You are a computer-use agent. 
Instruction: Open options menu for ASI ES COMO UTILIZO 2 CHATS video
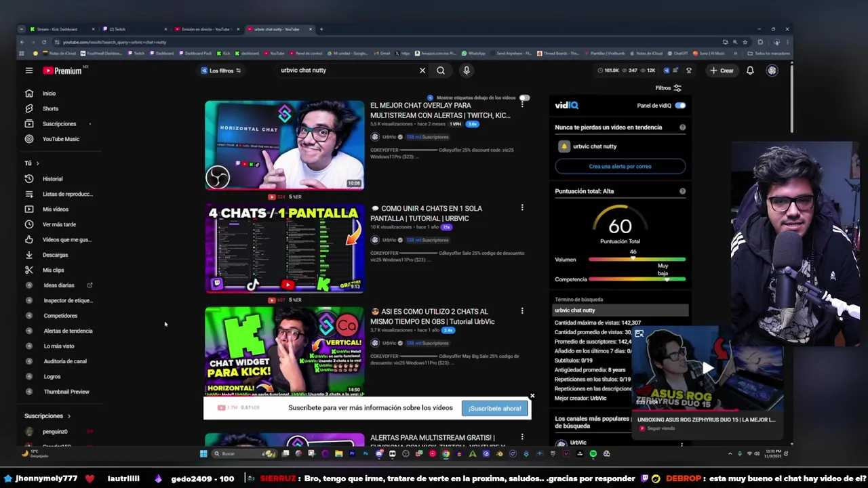tap(522, 310)
